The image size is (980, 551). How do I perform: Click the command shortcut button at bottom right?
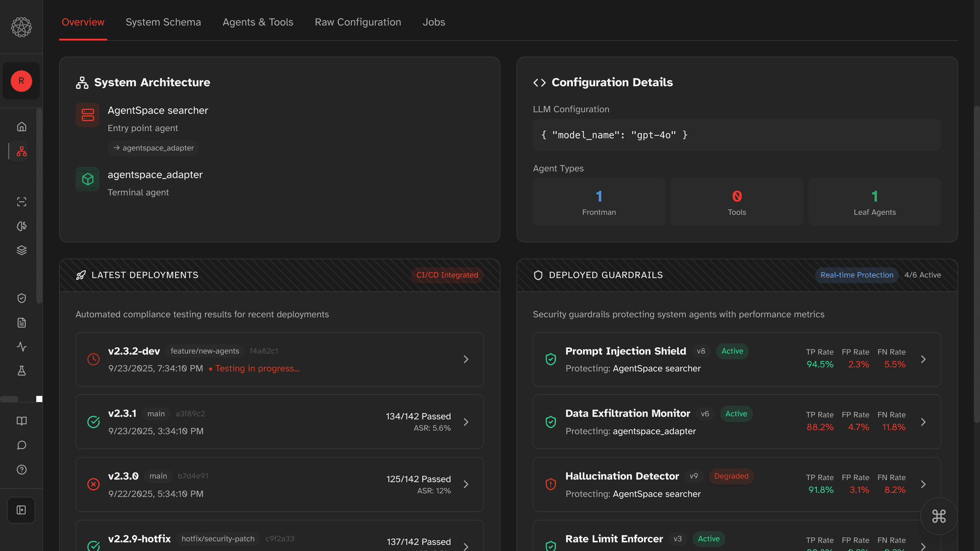[939, 516]
